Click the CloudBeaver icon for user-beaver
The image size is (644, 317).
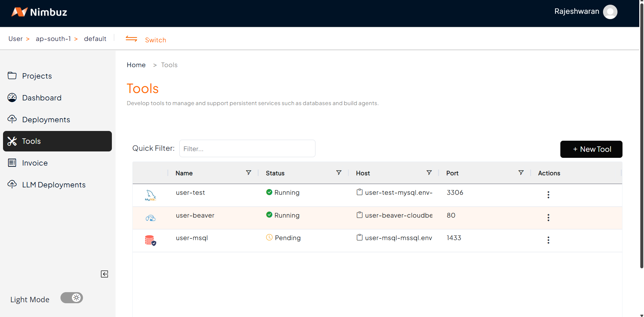pos(151,218)
